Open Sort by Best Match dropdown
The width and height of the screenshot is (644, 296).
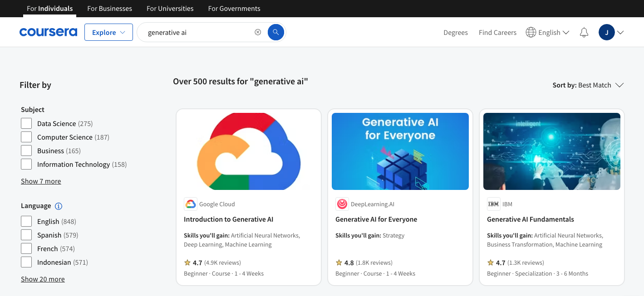[588, 85]
